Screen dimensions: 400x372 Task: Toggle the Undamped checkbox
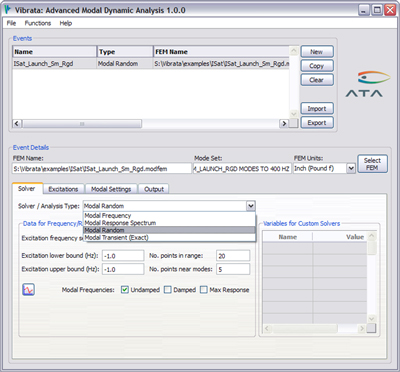pos(125,290)
